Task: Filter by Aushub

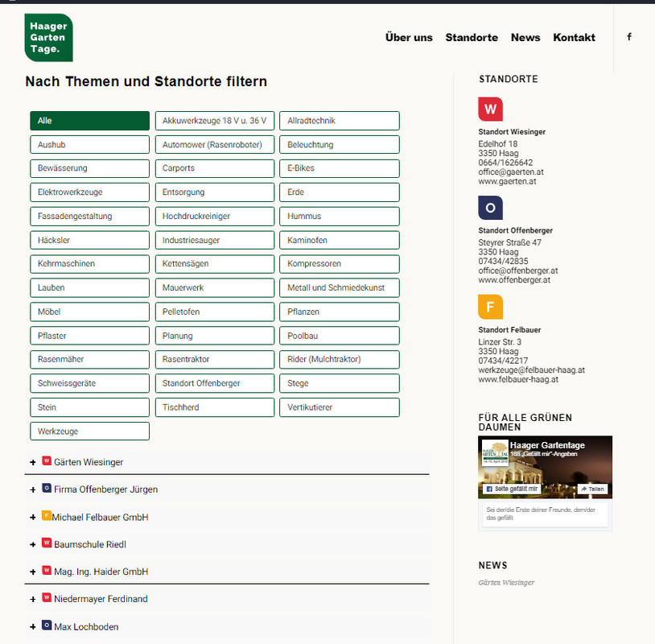Action: 90,145
